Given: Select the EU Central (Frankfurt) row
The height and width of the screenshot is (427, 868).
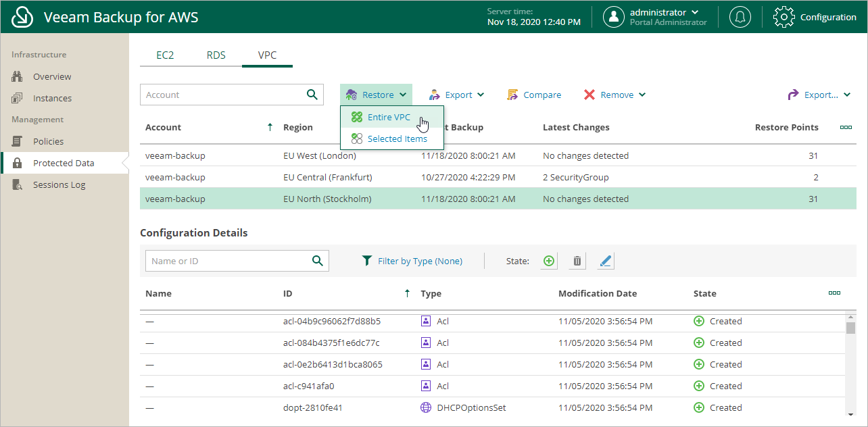Looking at the screenshot, I should 498,177.
